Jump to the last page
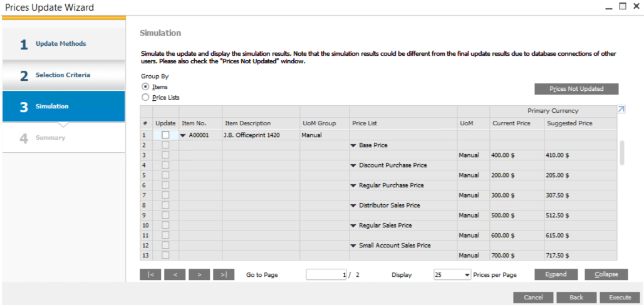This screenshot has height=305, width=644. pos(224,274)
